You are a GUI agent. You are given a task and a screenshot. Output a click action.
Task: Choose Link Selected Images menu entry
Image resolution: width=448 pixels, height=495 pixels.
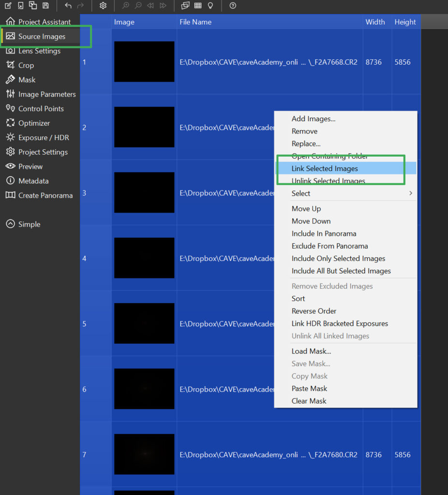(345, 169)
